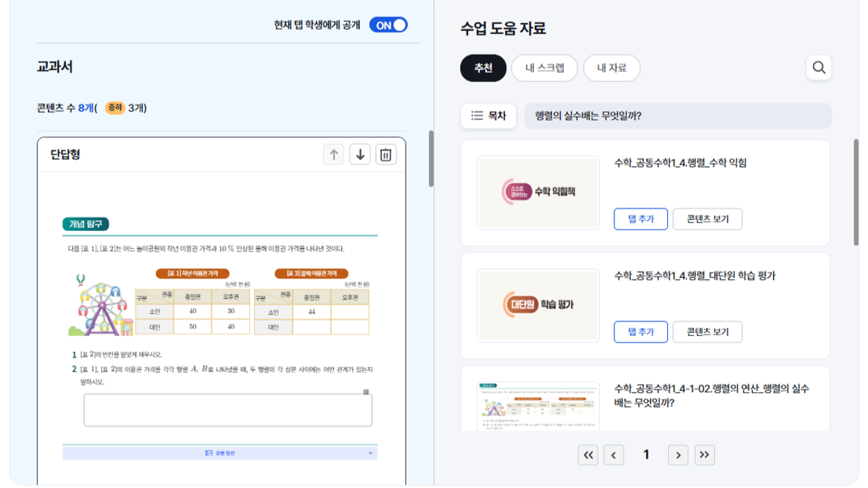The height and width of the screenshot is (488, 868).
Task: Click the 개념 탐구 badge
Action: click(85, 224)
